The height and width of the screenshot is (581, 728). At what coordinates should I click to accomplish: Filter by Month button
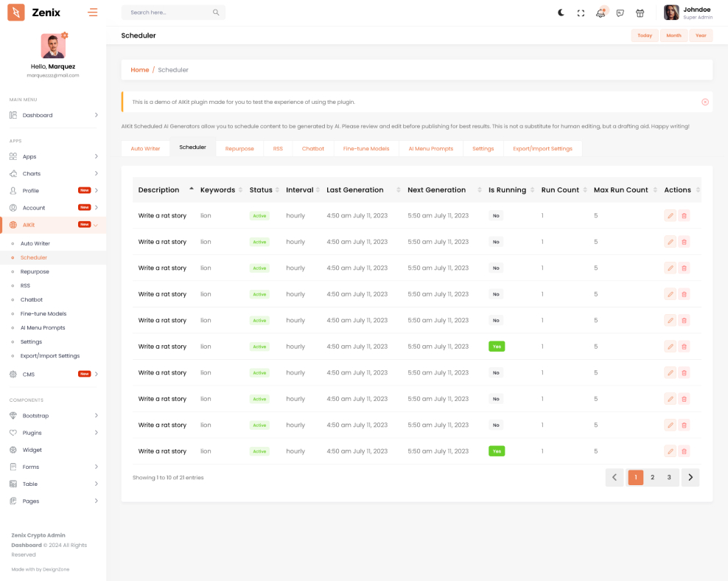tap(673, 35)
